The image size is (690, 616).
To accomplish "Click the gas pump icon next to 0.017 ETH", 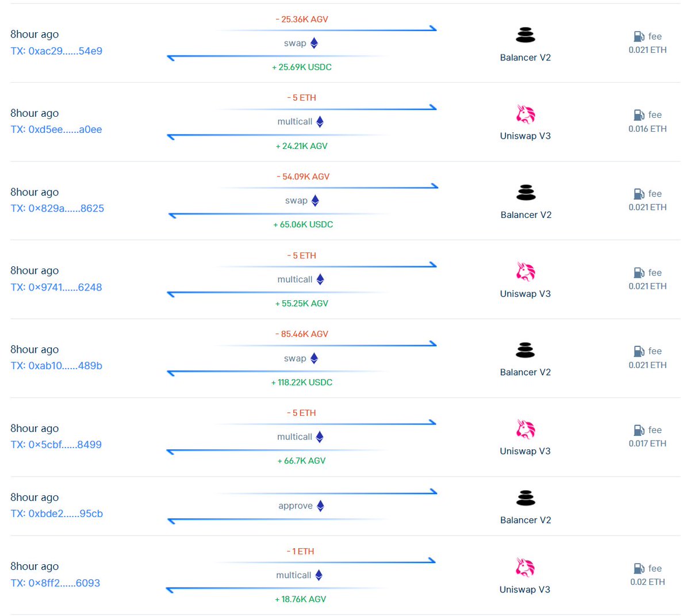I will pyautogui.click(x=639, y=430).
